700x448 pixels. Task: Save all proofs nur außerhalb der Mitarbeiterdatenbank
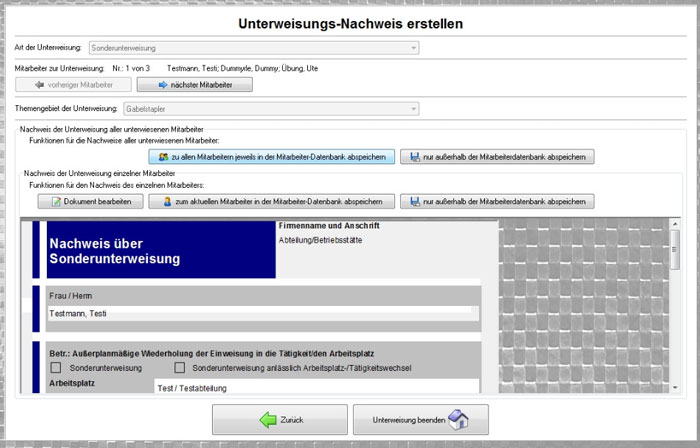pyautogui.click(x=497, y=157)
